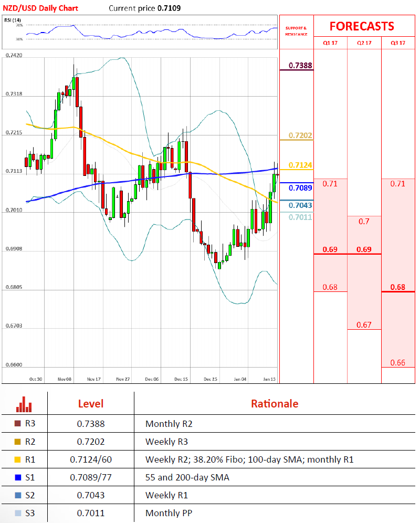Click the 0.7113 price axis label
The width and height of the screenshot is (420, 523).
tap(14, 171)
